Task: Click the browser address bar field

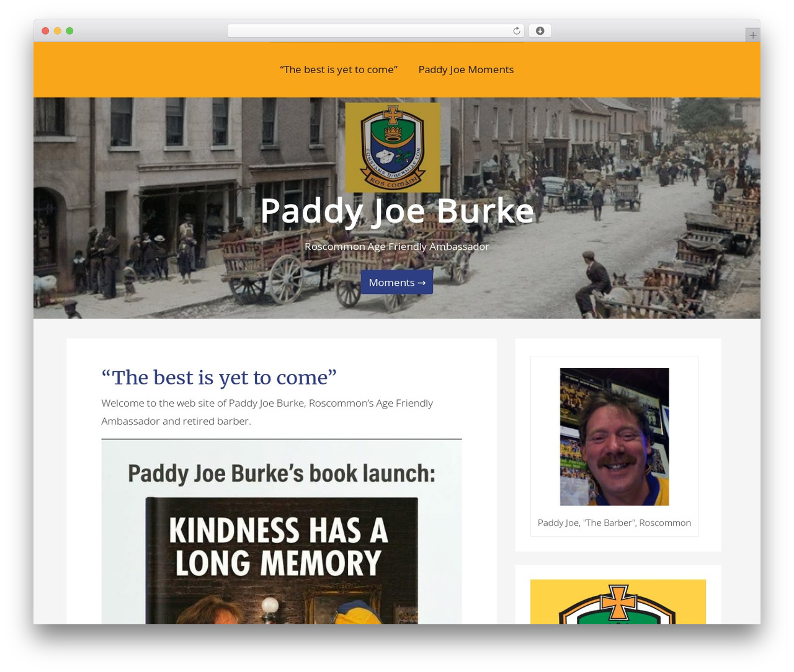Action: coord(376,31)
